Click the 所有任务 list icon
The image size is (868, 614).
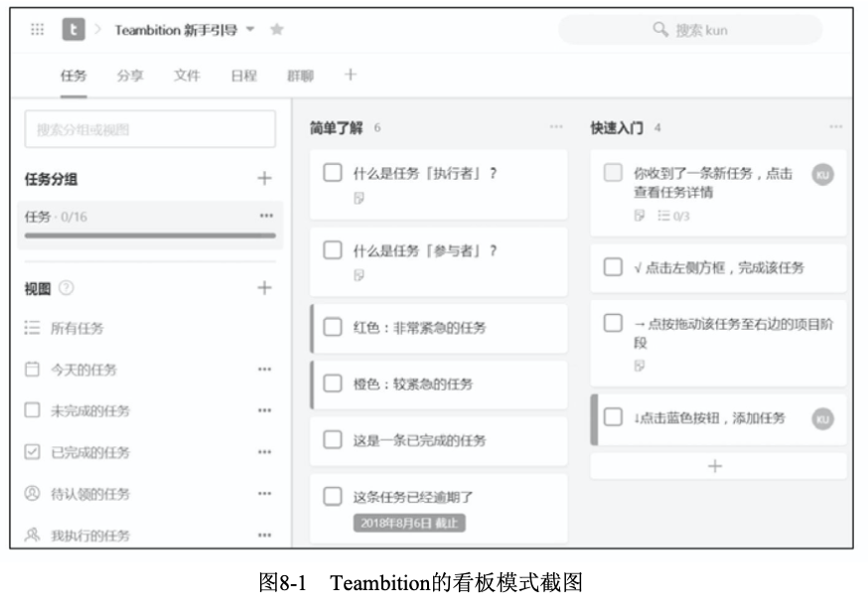click(x=32, y=328)
